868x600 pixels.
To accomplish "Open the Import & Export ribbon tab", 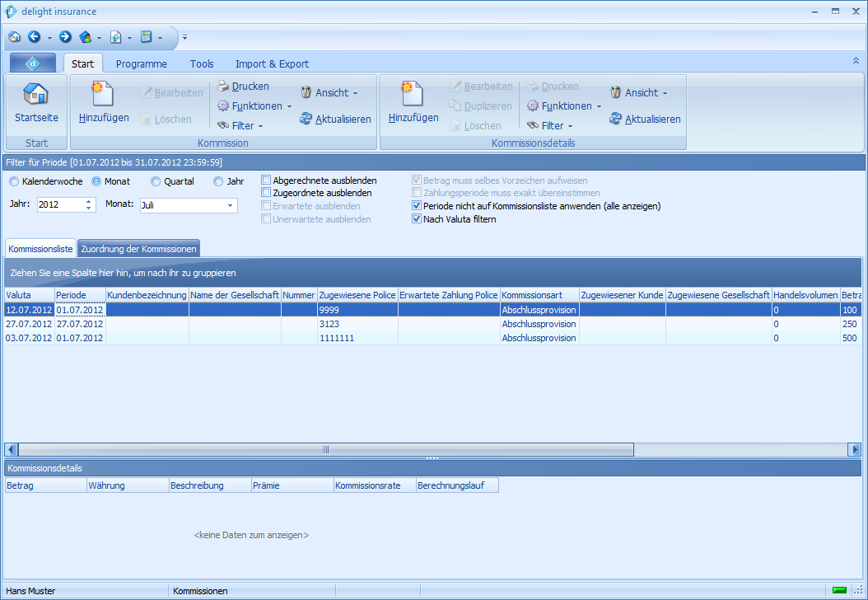I will (x=272, y=63).
